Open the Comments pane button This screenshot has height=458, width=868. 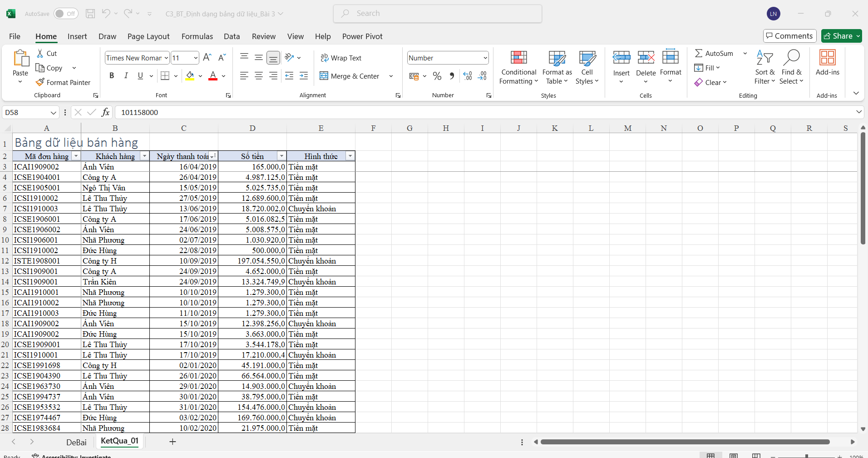[789, 36]
